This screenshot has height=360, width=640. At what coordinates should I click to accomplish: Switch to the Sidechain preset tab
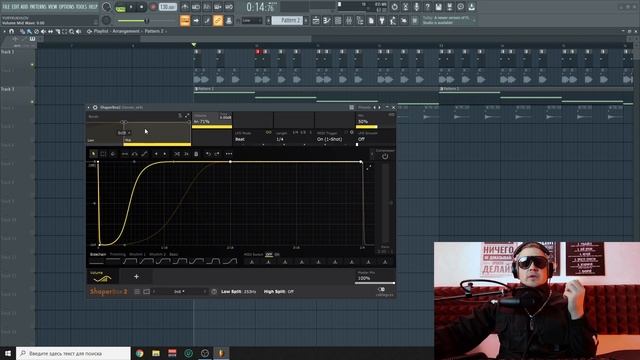[x=98, y=254]
